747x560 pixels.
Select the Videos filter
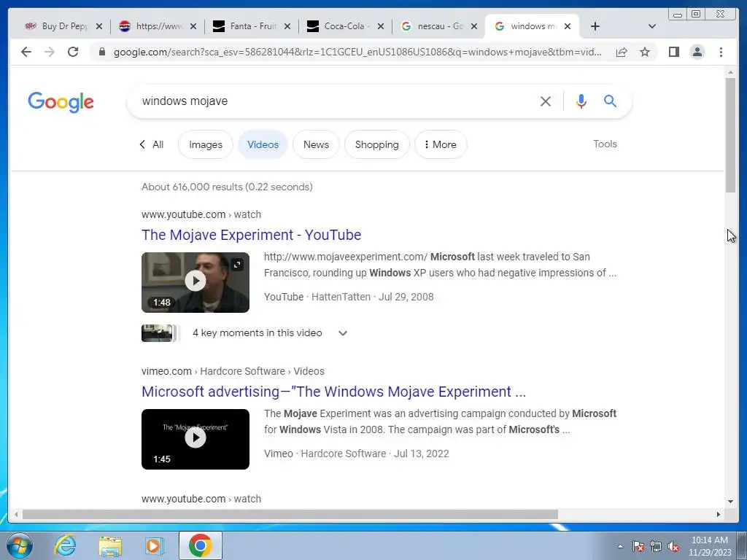[263, 144]
